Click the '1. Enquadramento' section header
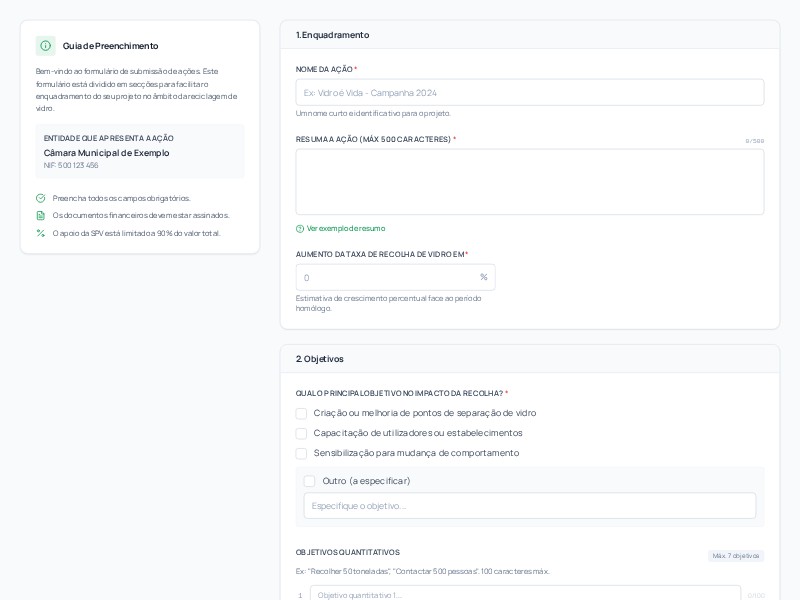This screenshot has height=600, width=800. [x=334, y=35]
